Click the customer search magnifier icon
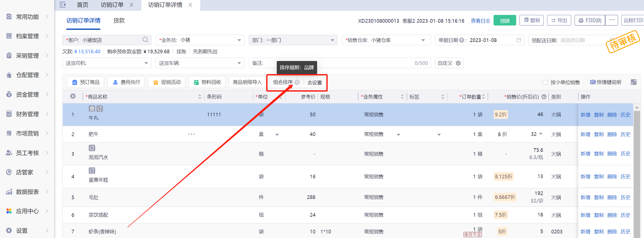 coord(145,40)
